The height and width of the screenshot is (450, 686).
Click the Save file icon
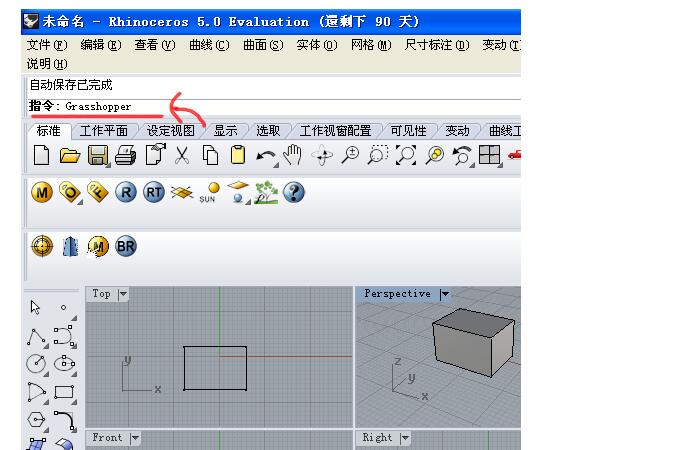pos(97,155)
